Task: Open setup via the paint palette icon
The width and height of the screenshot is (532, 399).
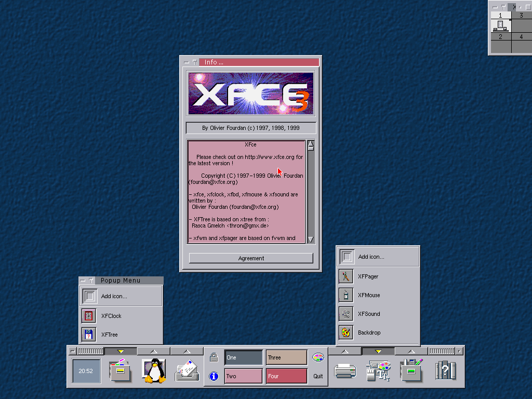Action: [318, 357]
